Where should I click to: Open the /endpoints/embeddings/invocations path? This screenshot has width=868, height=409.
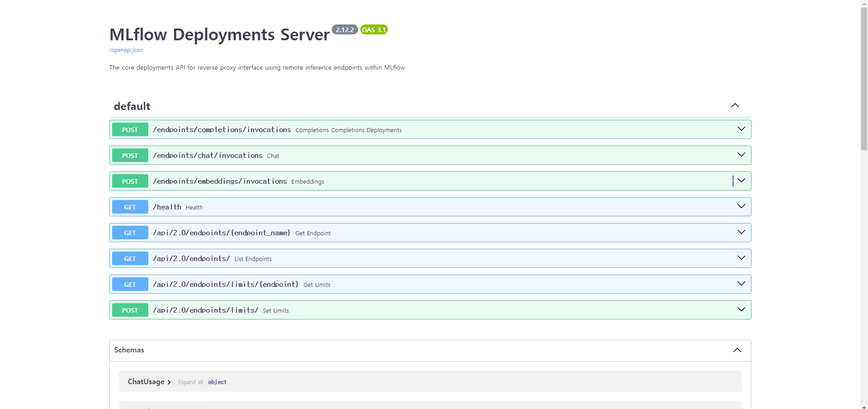(220, 181)
